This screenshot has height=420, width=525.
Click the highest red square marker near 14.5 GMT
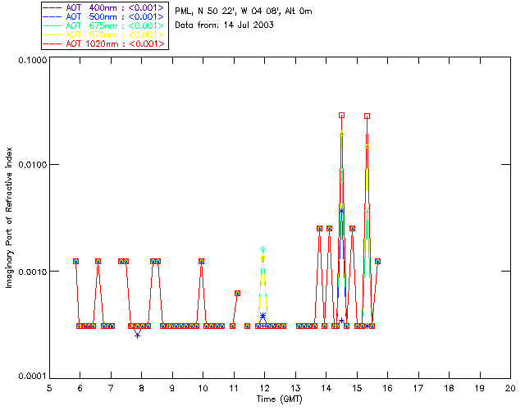coord(341,115)
